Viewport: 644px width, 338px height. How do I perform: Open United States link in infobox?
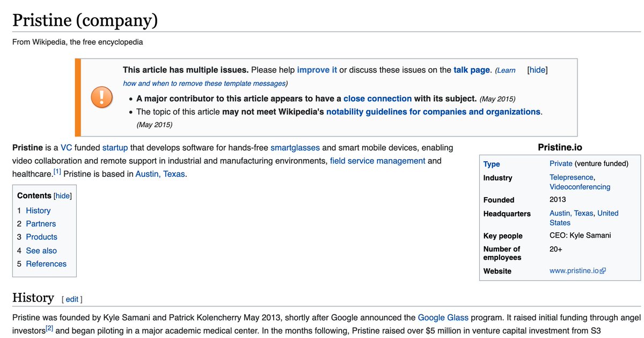(584, 218)
